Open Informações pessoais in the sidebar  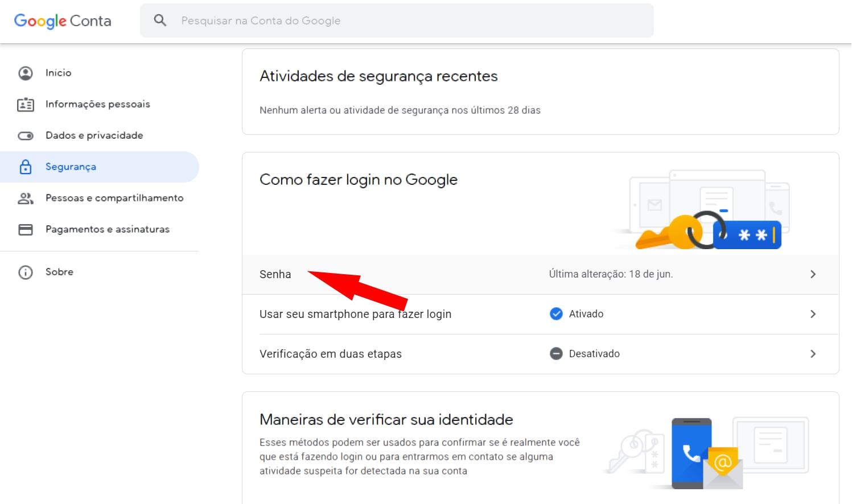pyautogui.click(x=100, y=104)
